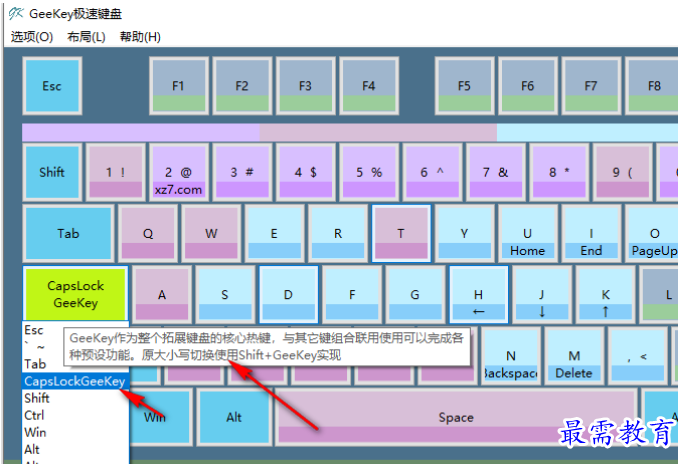Open the 选项(O) menu
Viewport: 682px width, 464px height.
tap(32, 37)
